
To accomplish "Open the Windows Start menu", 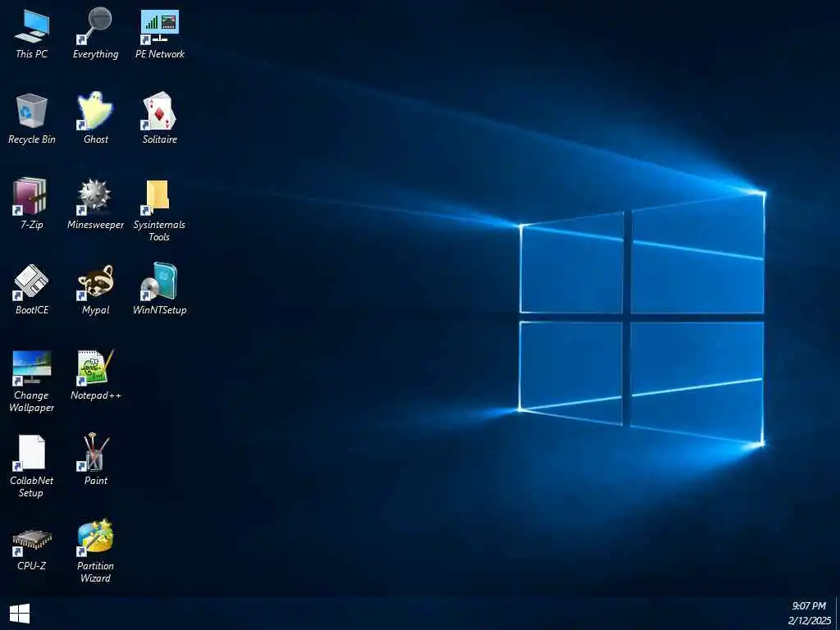I will pos(20,614).
